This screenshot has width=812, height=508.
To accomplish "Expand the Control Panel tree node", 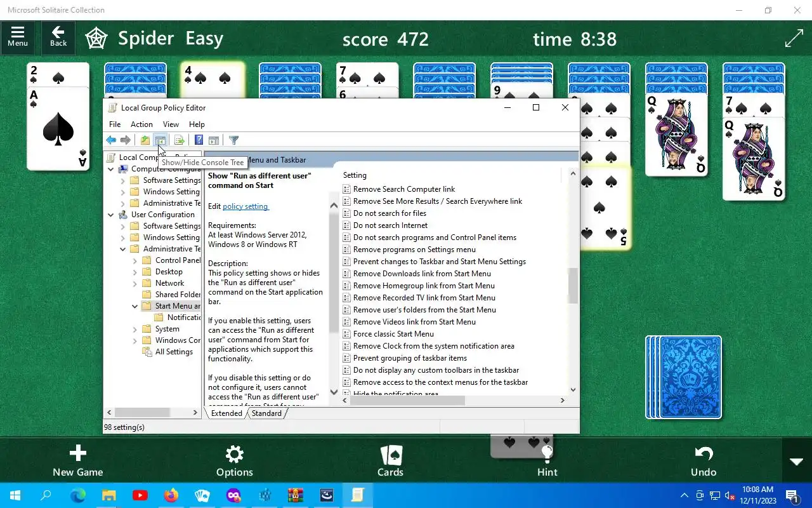I will tap(135, 260).
